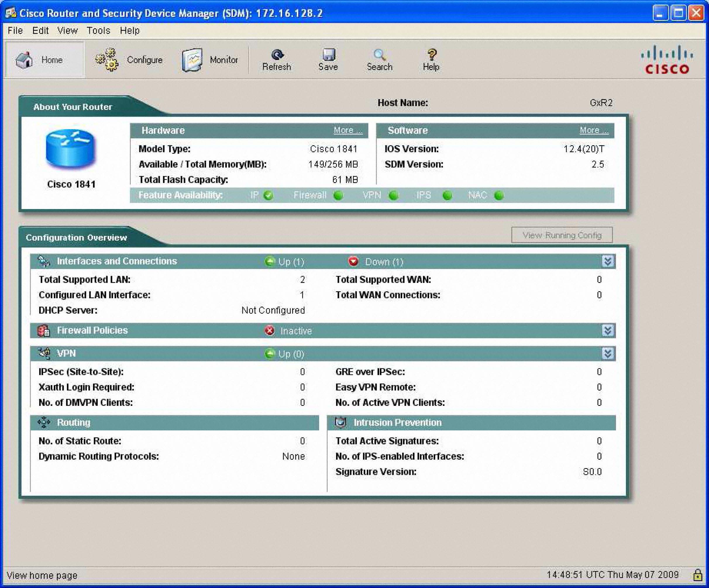The image size is (709, 588).
Task: Click the blue Cisco 1841 router image
Action: [x=70, y=148]
